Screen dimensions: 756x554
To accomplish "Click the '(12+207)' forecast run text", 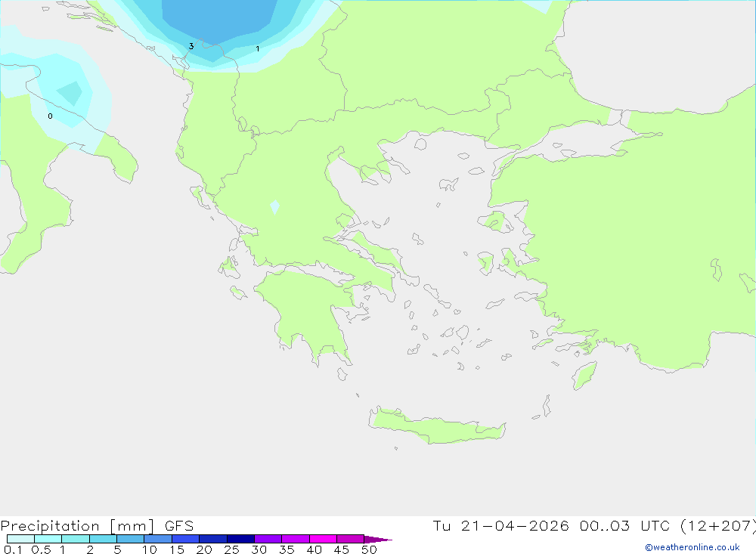I will click(718, 526).
